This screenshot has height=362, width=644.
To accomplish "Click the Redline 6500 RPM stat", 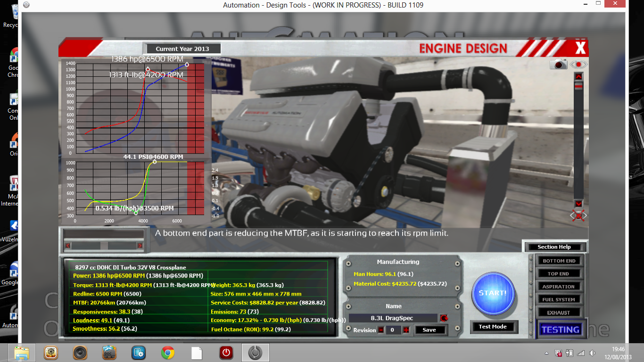I will 107,294.
